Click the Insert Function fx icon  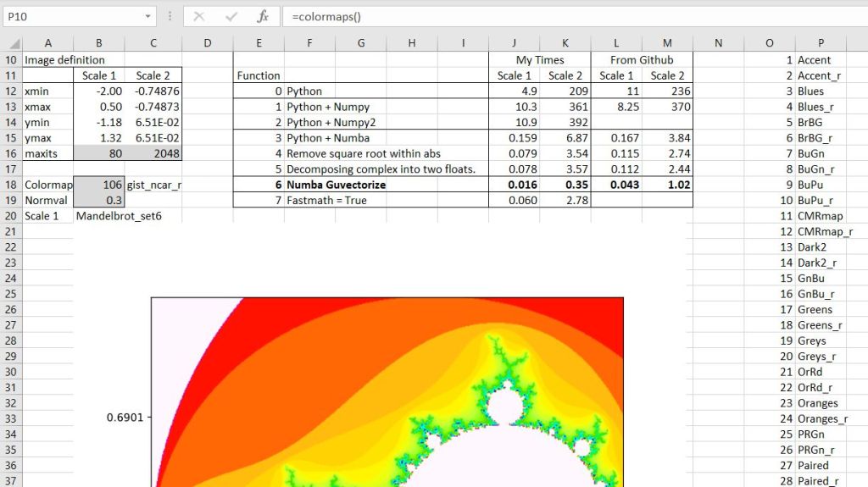pyautogui.click(x=263, y=16)
